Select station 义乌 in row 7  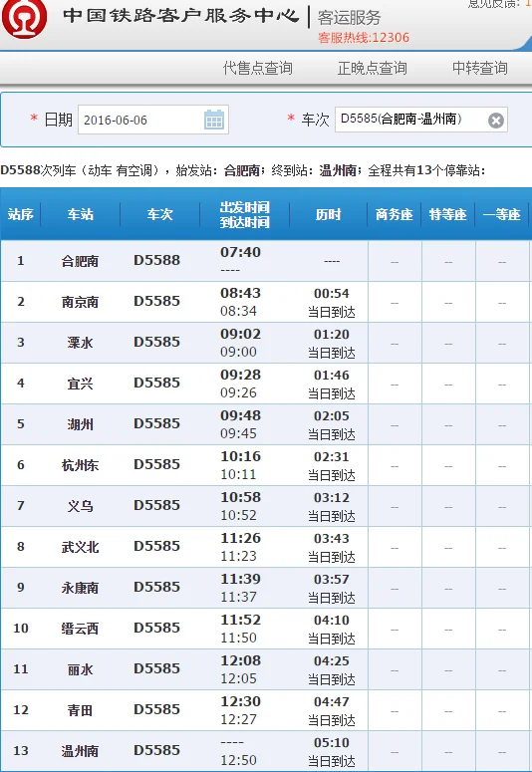click(80, 506)
